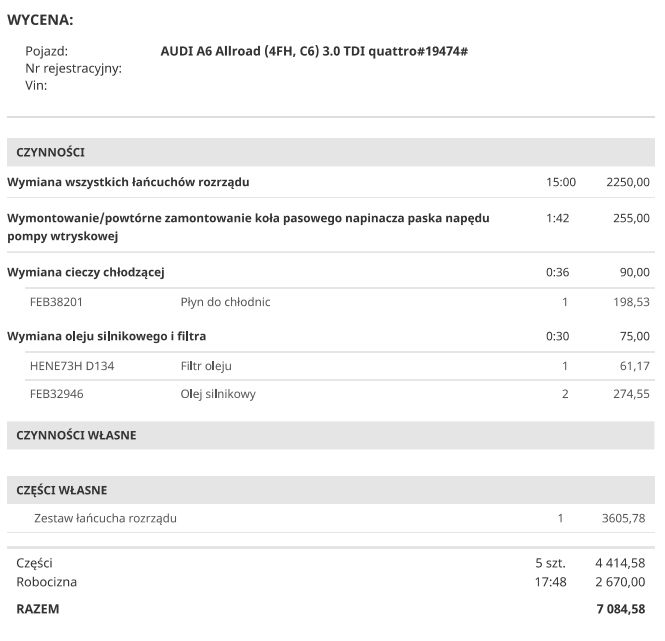This screenshot has width=665, height=641.
Task: Click the price 198,53
Action: [631, 302]
